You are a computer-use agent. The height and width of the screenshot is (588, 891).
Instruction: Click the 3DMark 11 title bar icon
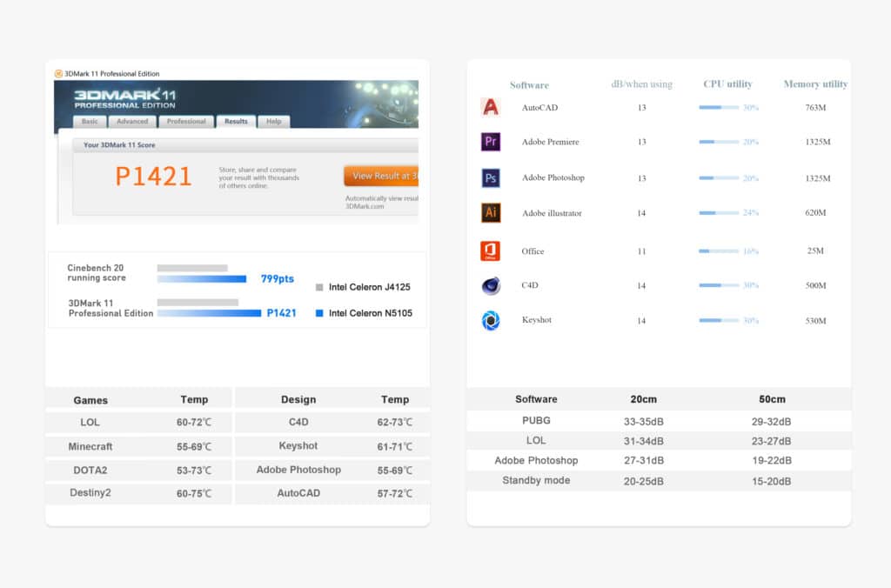pos(58,73)
